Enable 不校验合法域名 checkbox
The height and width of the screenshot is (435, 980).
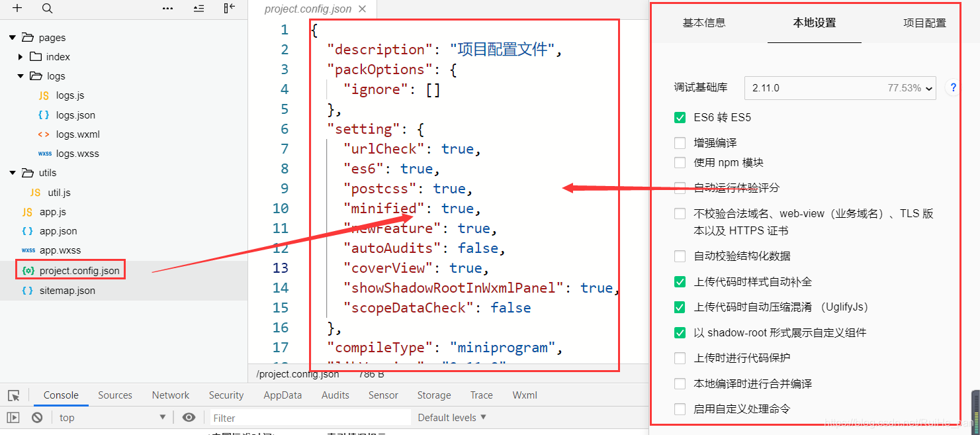(x=680, y=213)
